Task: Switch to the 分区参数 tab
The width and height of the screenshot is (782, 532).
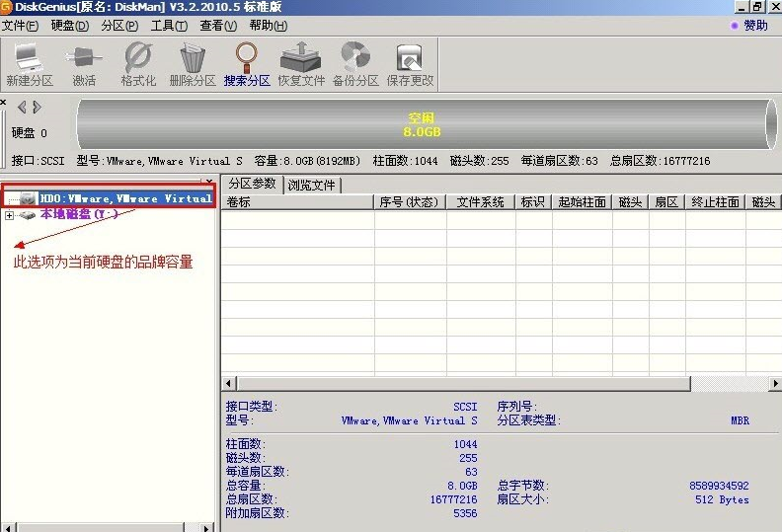Action: [x=252, y=184]
